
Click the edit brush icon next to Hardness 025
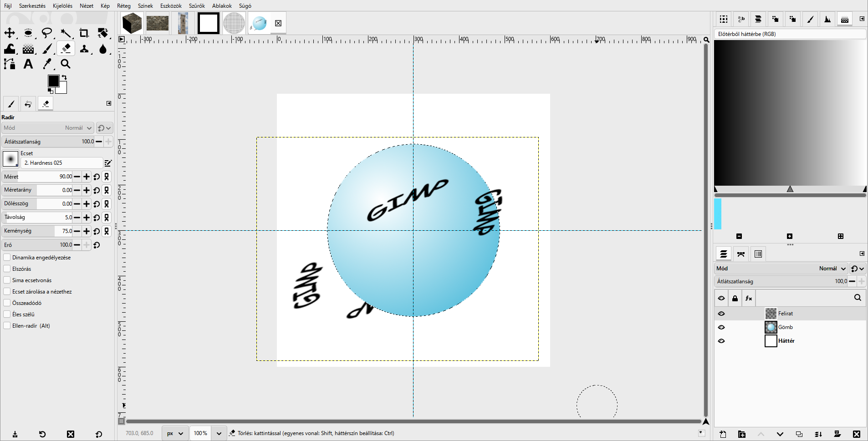click(x=108, y=163)
